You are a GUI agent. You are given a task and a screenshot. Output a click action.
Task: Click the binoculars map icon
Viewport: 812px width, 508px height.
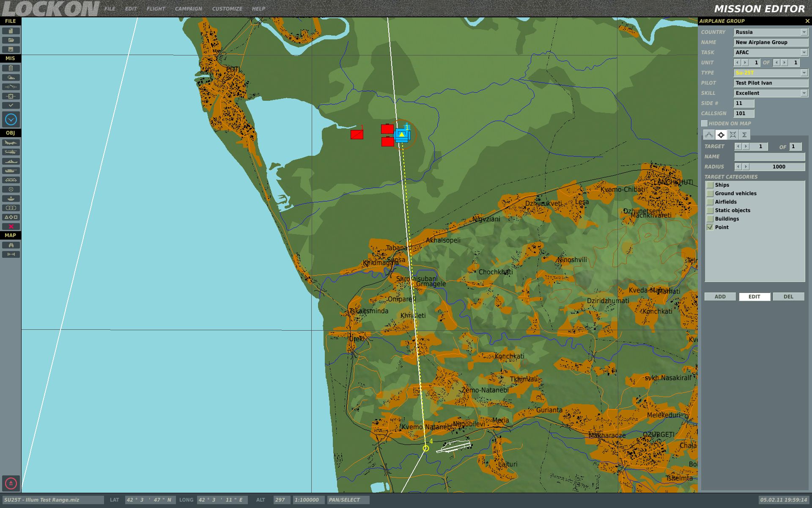pos(11,245)
